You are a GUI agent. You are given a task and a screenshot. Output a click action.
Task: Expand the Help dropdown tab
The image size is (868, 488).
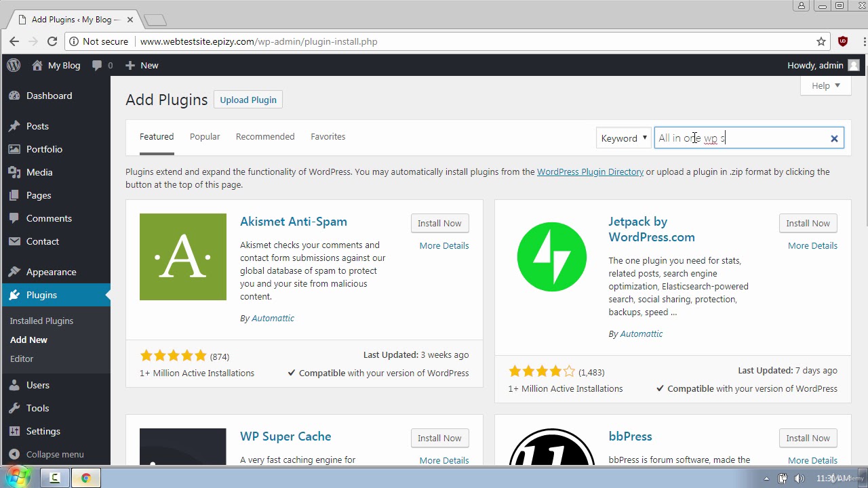[826, 85]
